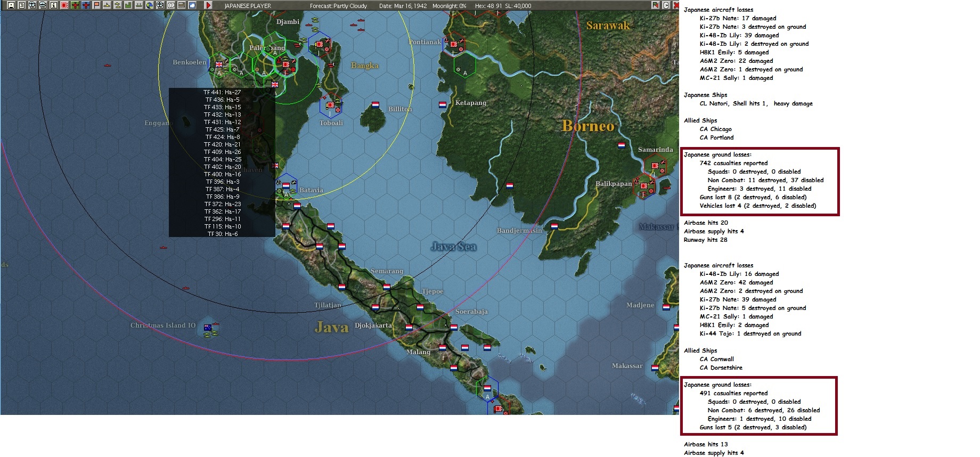
Task: Click the 'TF 425: Ha-7' list entry
Action: tap(223, 129)
